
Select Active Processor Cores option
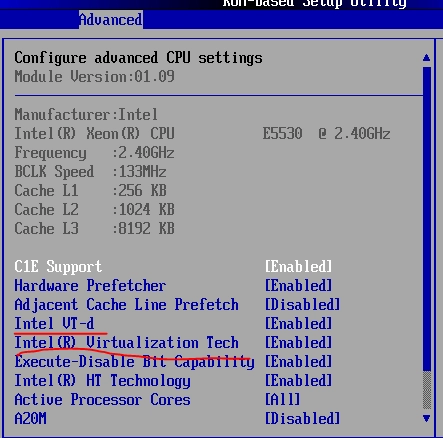pyautogui.click(x=102, y=400)
